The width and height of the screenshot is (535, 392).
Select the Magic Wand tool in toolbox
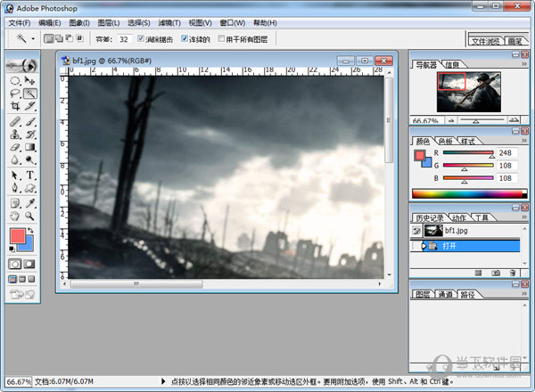pos(30,94)
